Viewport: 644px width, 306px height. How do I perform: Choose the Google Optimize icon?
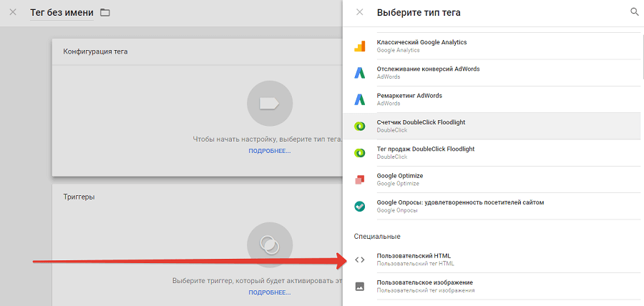tap(360, 179)
